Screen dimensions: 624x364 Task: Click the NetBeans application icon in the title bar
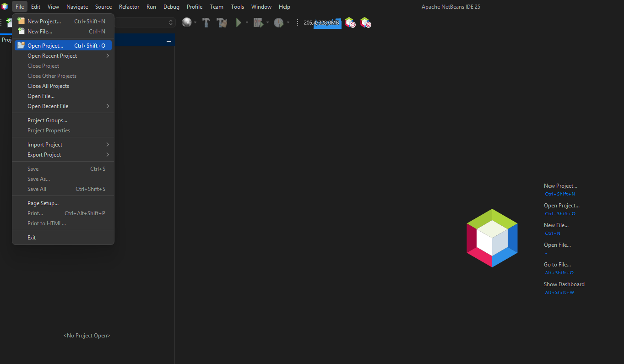point(5,7)
